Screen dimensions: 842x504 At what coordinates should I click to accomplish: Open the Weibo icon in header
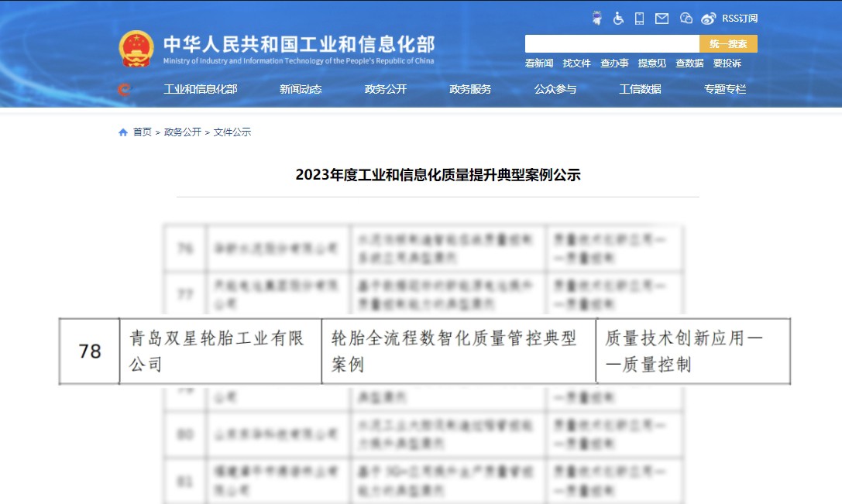tap(708, 19)
